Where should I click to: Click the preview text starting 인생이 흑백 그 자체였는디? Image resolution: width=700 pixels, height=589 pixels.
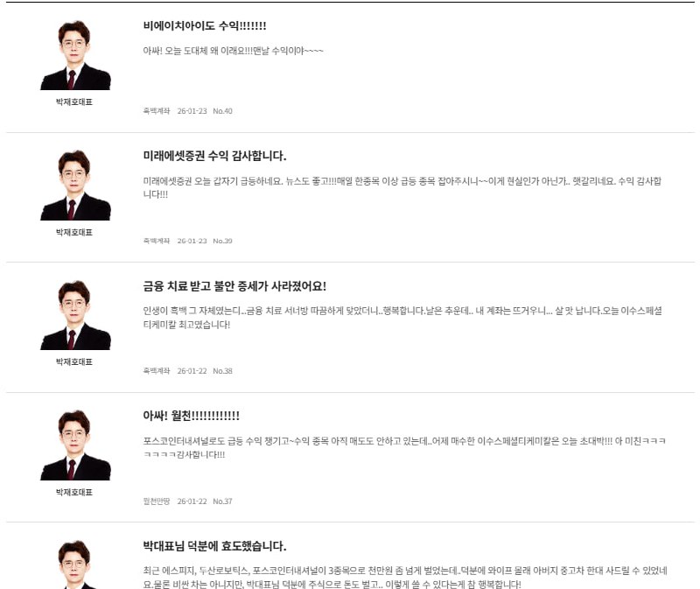point(402,318)
